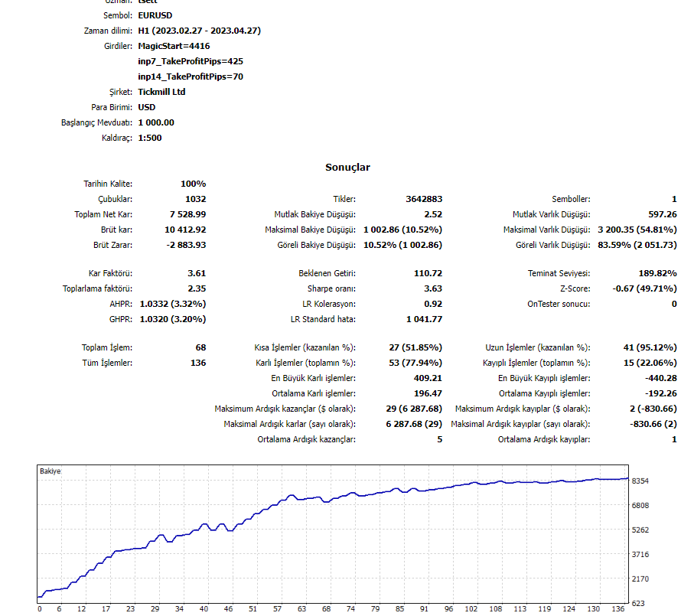Select Teminat Seviyesi value 189.82%
The height and width of the screenshot is (616, 694).
coord(657,273)
